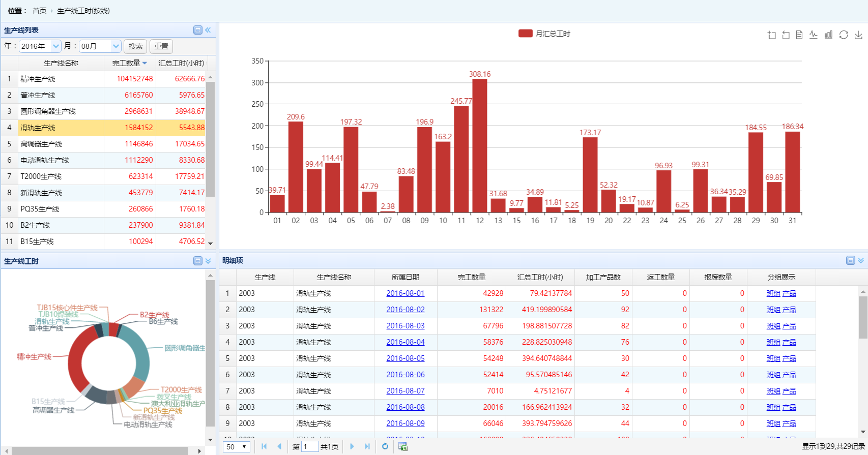Open the month dropdown showing 08月
The width and height of the screenshot is (868, 455).
click(116, 46)
